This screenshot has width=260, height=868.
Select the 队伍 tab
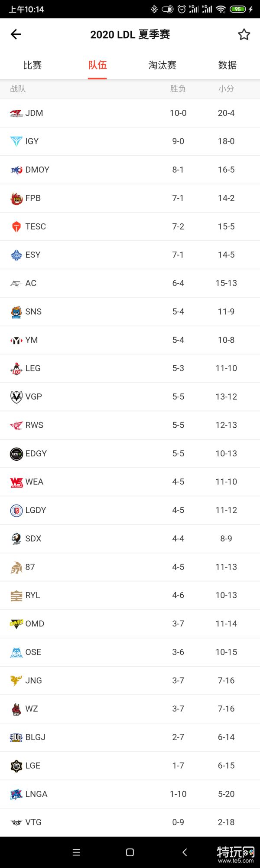pos(97,65)
